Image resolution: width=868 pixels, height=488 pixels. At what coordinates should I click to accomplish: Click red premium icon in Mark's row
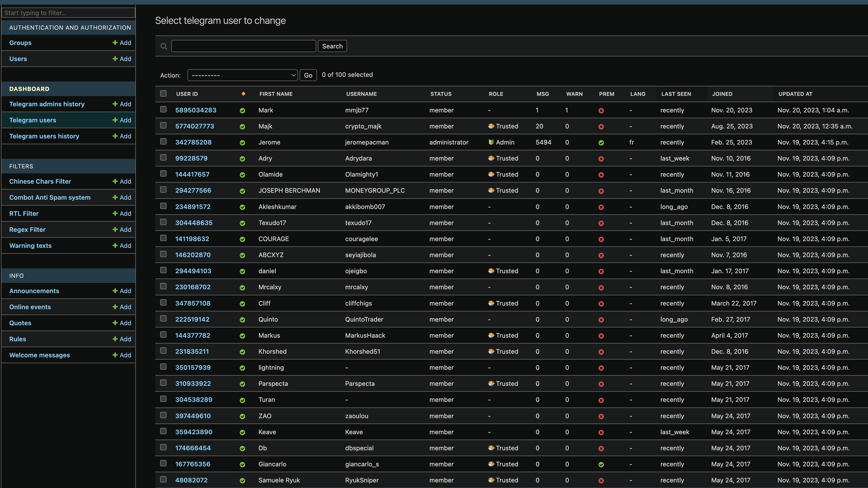tap(601, 110)
